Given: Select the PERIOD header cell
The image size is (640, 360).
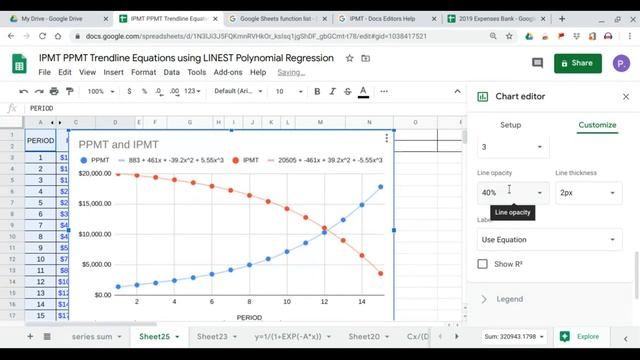Looking at the screenshot, I should pyautogui.click(x=40, y=140).
